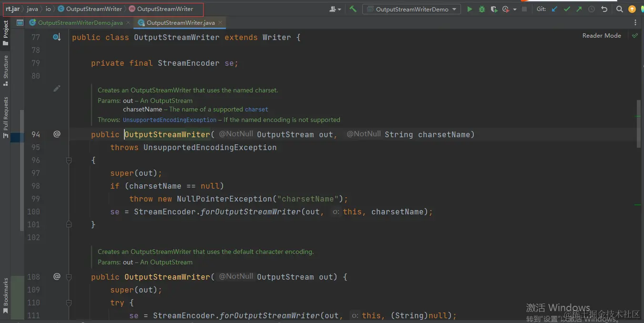This screenshot has height=323, width=644.
Task: Toggle Reader Mode in the editor
Action: (602, 36)
